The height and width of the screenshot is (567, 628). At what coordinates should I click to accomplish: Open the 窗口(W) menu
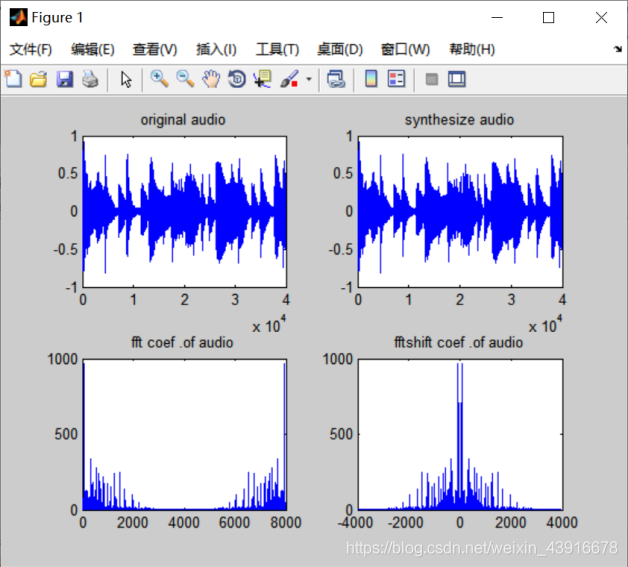405,50
